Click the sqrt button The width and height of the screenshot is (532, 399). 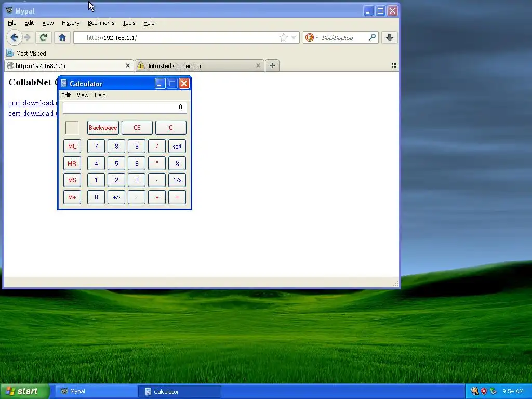pyautogui.click(x=177, y=146)
